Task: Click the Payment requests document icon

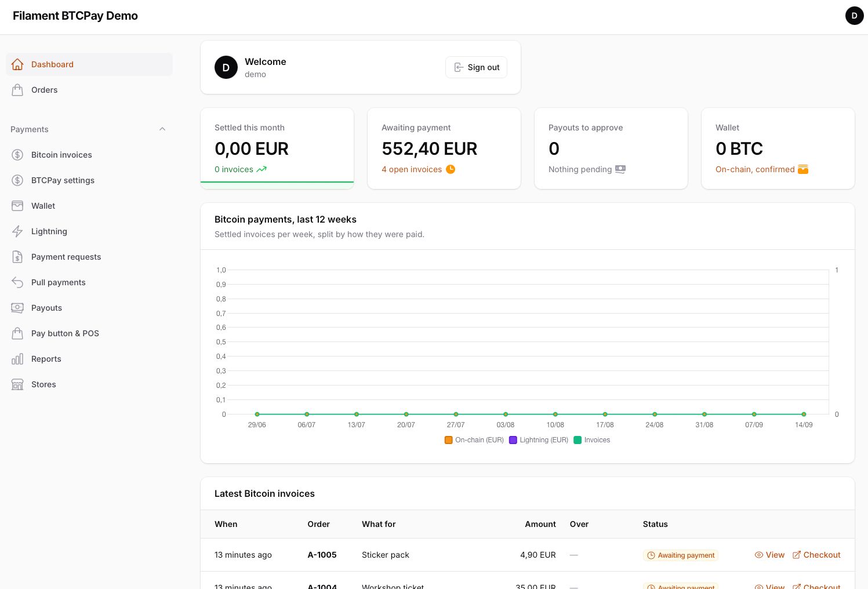Action: pos(17,257)
